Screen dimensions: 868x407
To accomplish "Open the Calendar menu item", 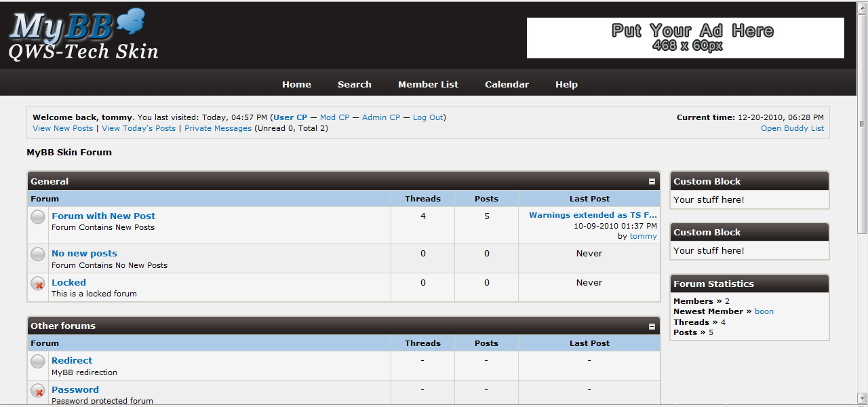I will click(x=507, y=85).
